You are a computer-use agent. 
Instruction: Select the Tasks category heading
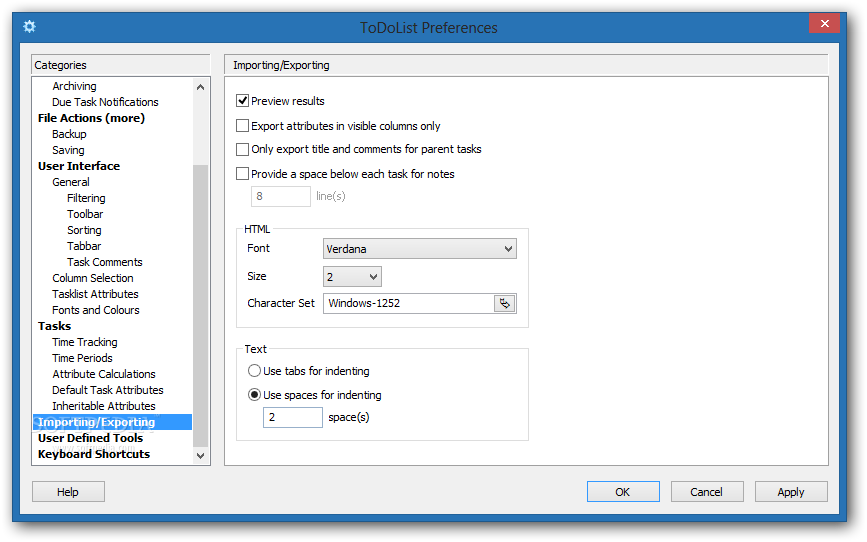point(54,326)
